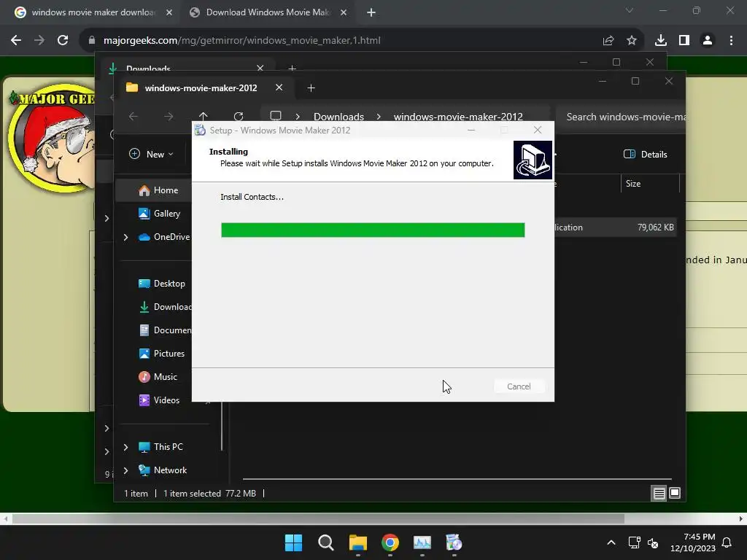
Task: Open Windows taskbar Search
Action: click(326, 542)
